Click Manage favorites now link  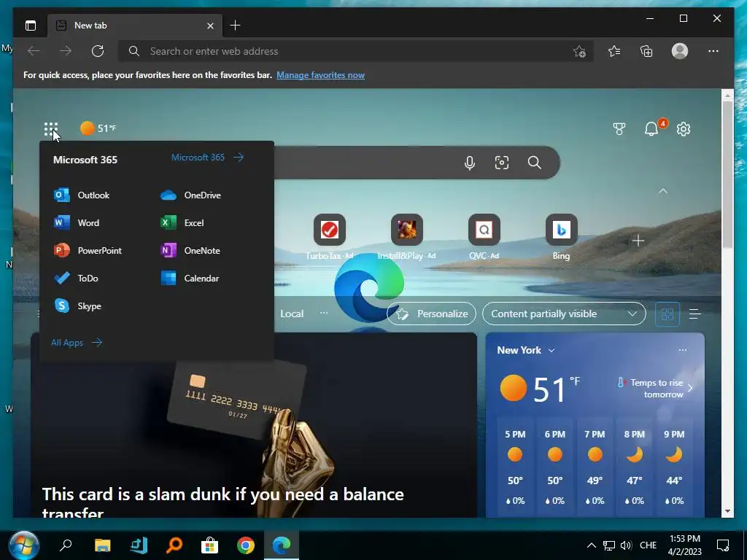click(321, 75)
